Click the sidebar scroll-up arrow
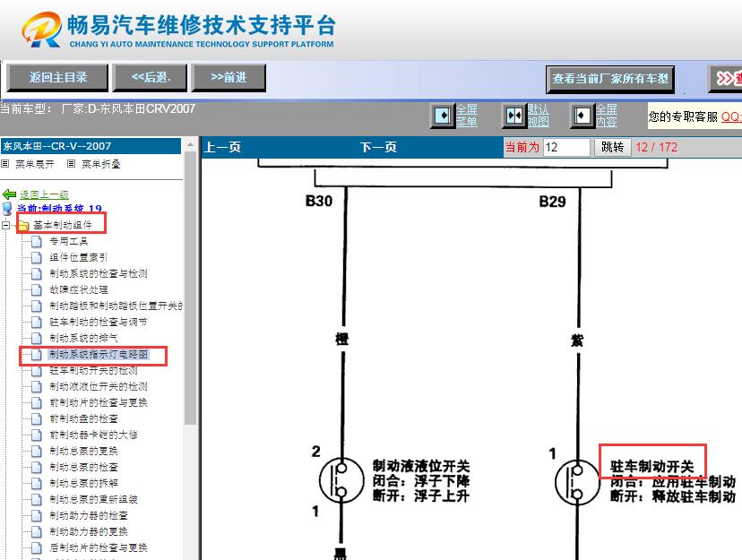The image size is (742, 560). pyautogui.click(x=190, y=144)
